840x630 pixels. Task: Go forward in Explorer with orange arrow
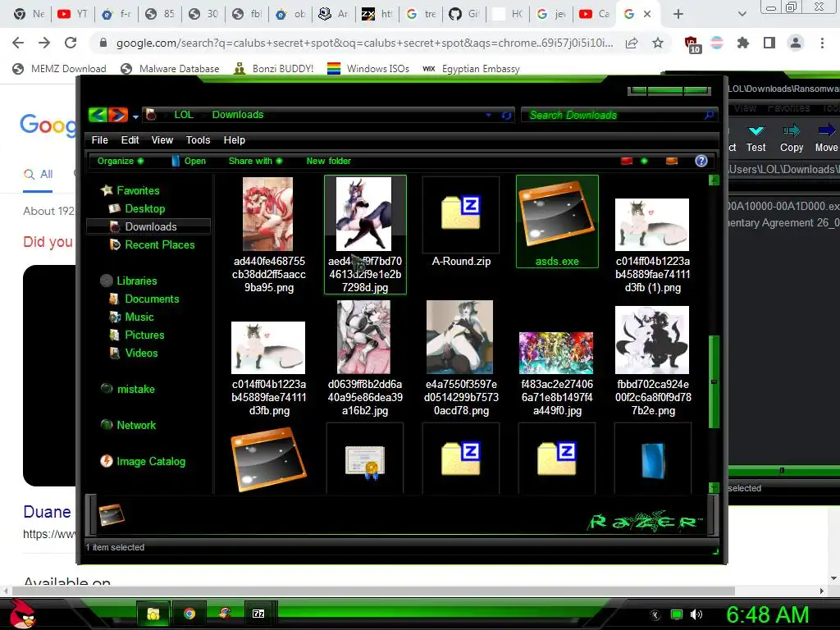pos(118,115)
